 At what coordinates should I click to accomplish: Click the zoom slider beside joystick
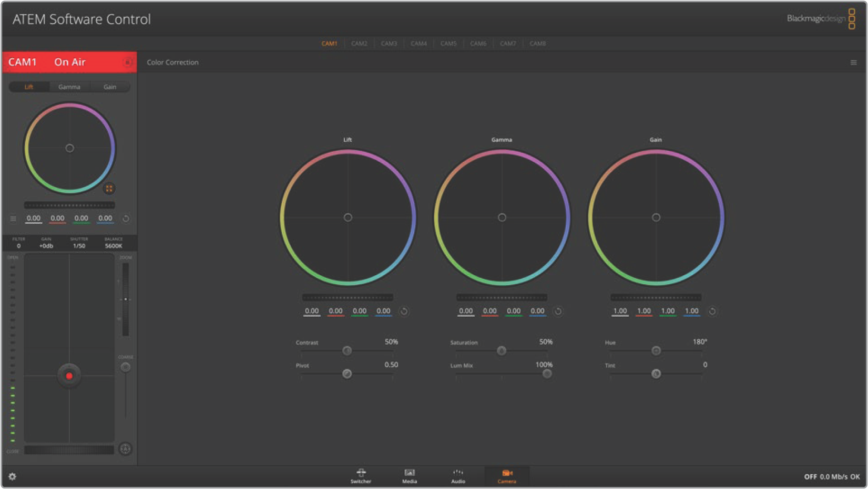pos(125,299)
